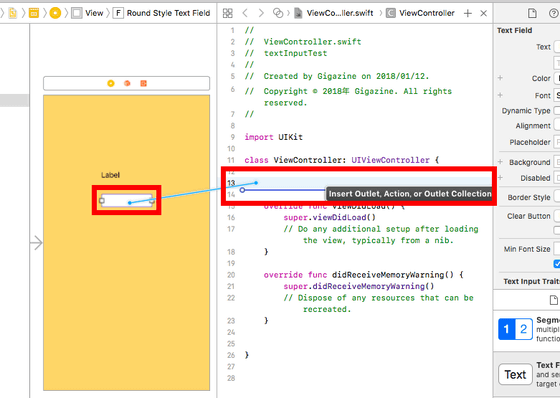Select the First Responder icon in scene dock
Screen dimensions: 560x398
click(x=127, y=84)
